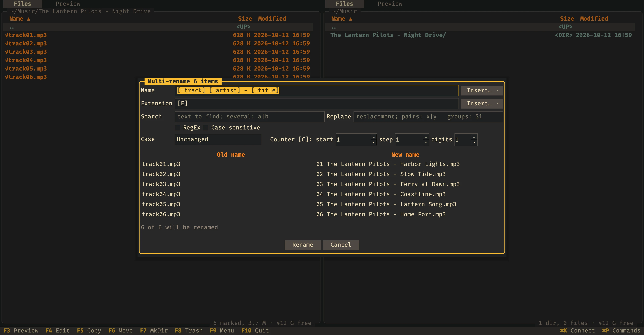Click '6 of 6 will be renamed' status
This screenshot has width=644, height=335.
pyautogui.click(x=179, y=227)
